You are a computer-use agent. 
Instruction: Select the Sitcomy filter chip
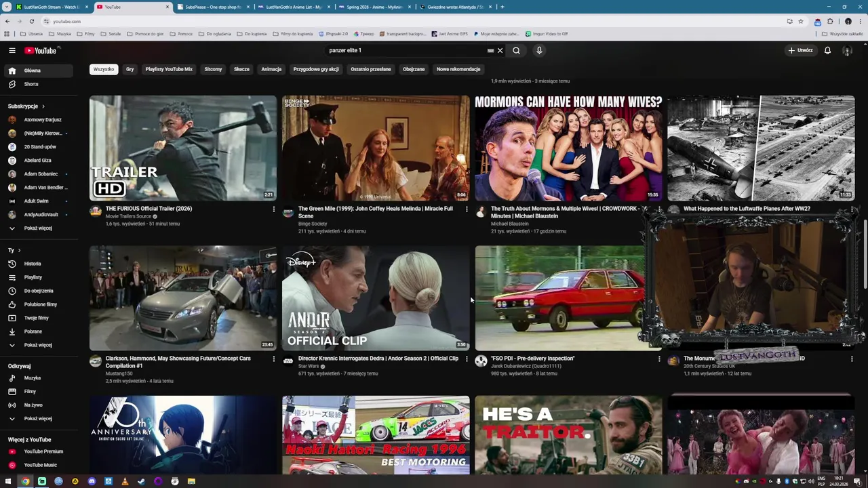(x=213, y=69)
